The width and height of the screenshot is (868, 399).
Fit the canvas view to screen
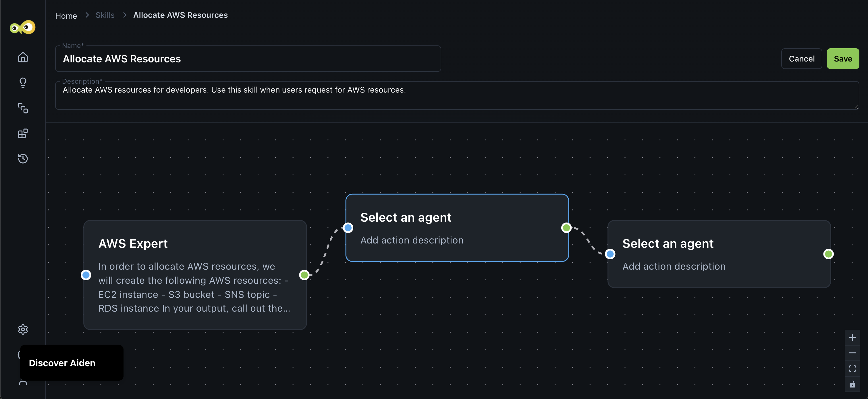pyautogui.click(x=852, y=369)
